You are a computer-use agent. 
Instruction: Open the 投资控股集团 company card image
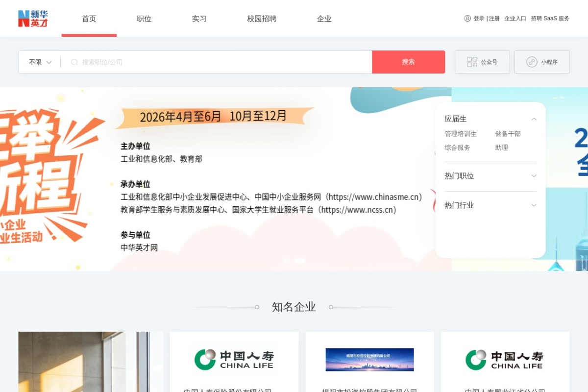coord(370,360)
